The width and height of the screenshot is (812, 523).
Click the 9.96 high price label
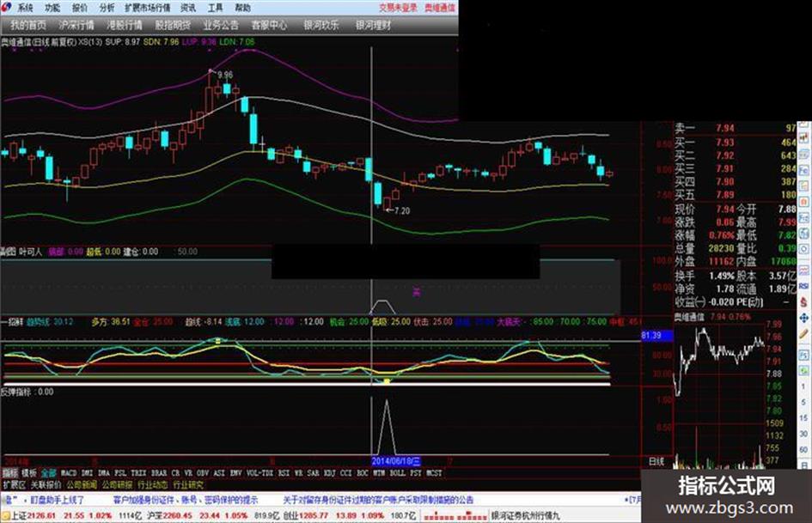(224, 75)
